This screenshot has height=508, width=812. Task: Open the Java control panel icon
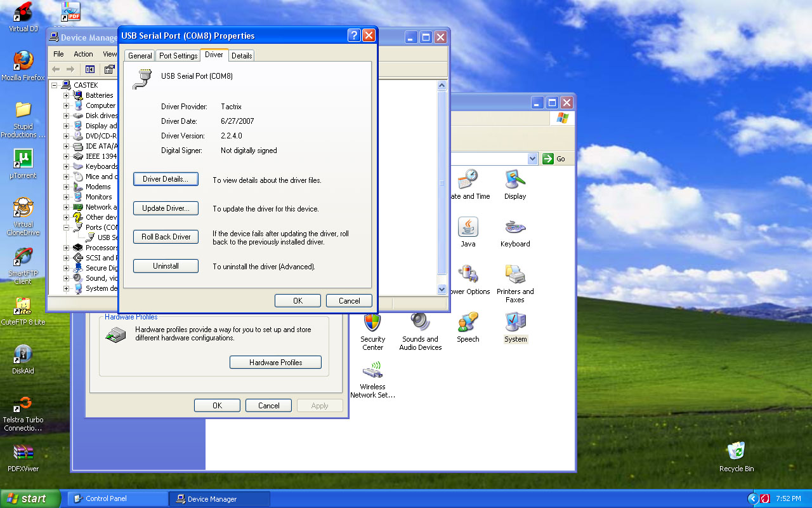(x=468, y=228)
